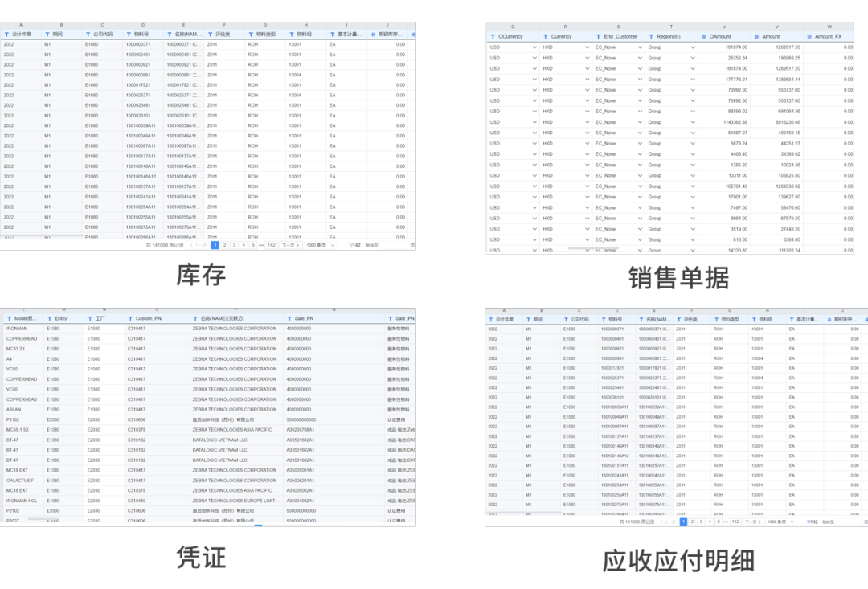This screenshot has width=868, height=589.
Task: Click the text-type icon beside Entity header in 凭证 table
Action: pos(50,319)
